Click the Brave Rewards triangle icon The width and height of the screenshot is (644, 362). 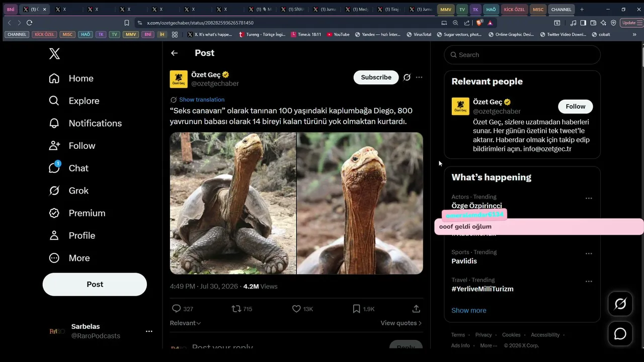pos(490,23)
